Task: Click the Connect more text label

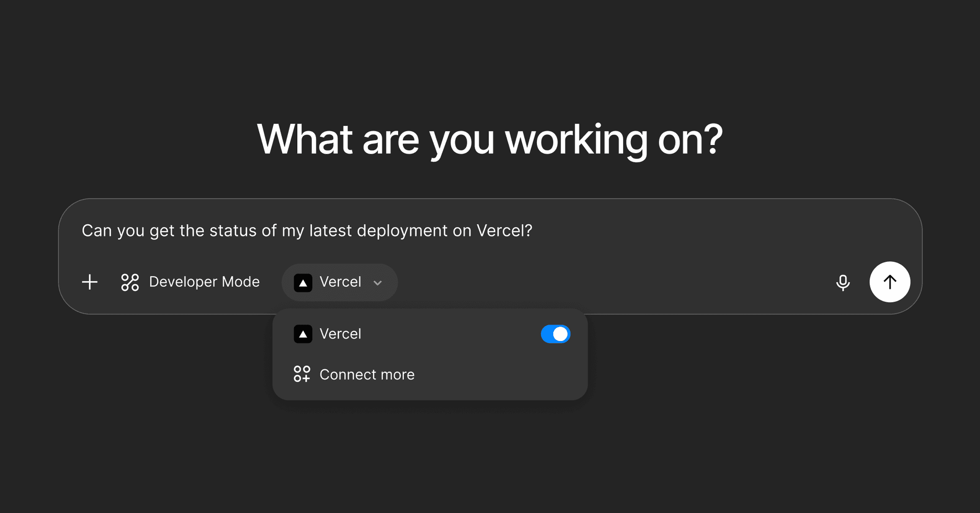Action: (x=366, y=375)
